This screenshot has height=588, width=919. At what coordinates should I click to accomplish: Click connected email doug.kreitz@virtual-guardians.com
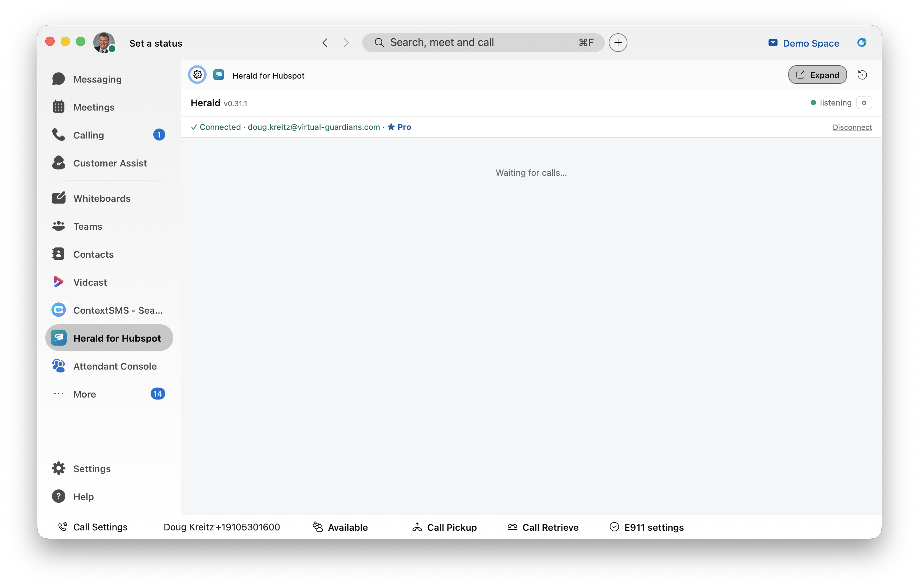click(x=314, y=127)
